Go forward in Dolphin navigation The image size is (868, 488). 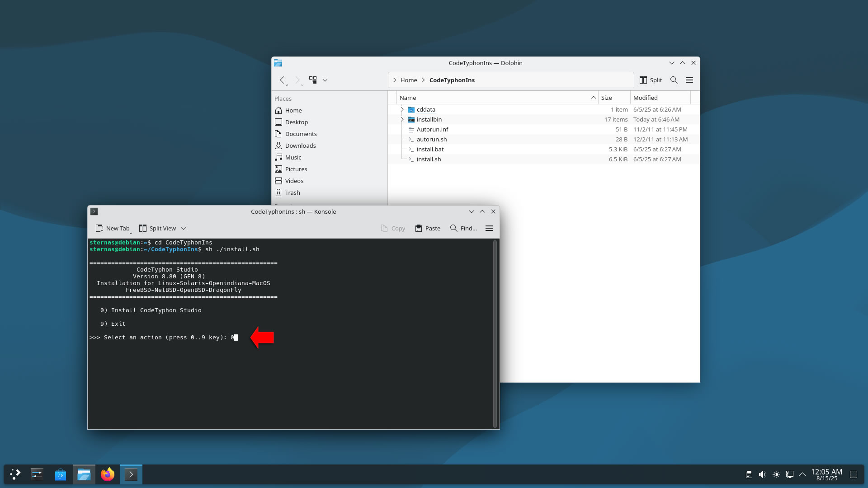pos(297,80)
